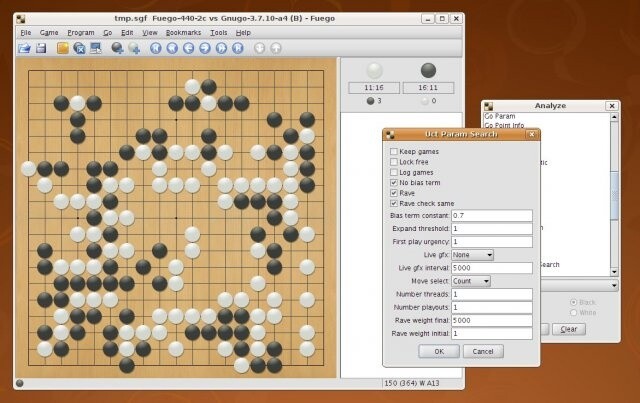Click the black stone with plus toolbar icon
Image resolution: width=640 pixels, height=403 pixels.
coord(118,48)
